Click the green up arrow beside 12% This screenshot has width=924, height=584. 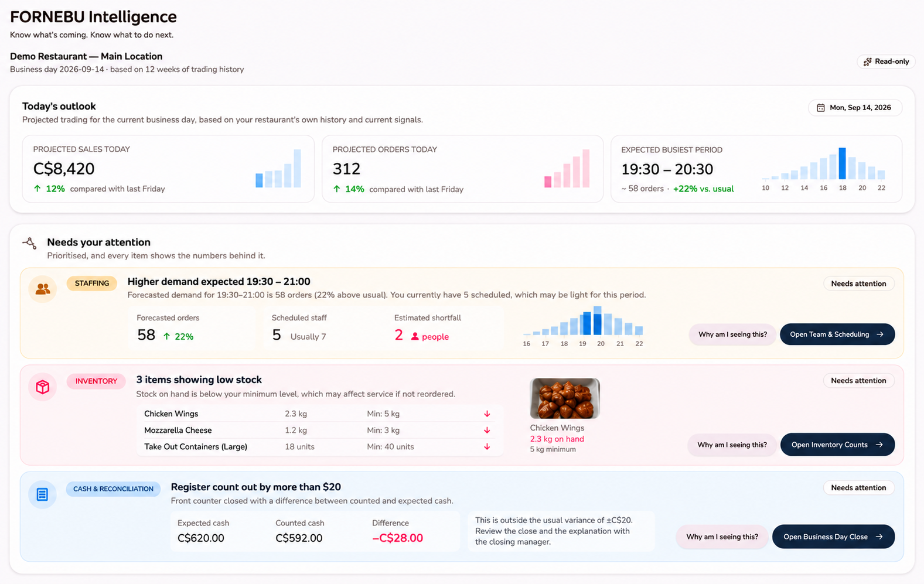pyautogui.click(x=37, y=189)
